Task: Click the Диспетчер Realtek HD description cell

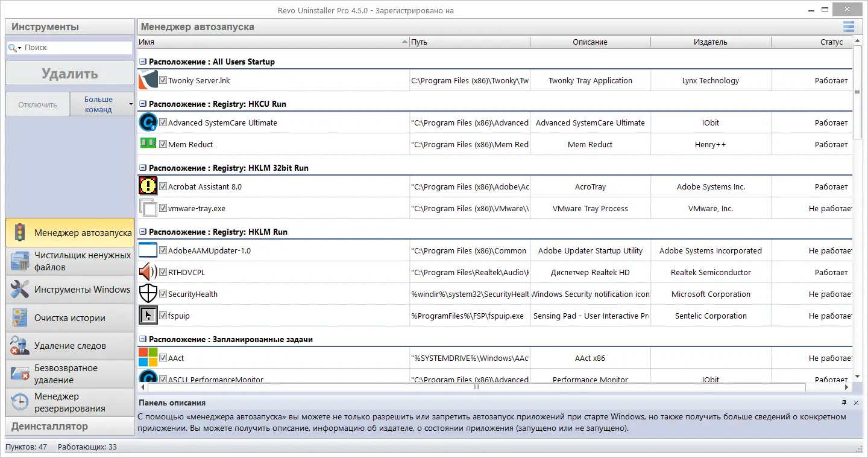Action: coord(590,272)
